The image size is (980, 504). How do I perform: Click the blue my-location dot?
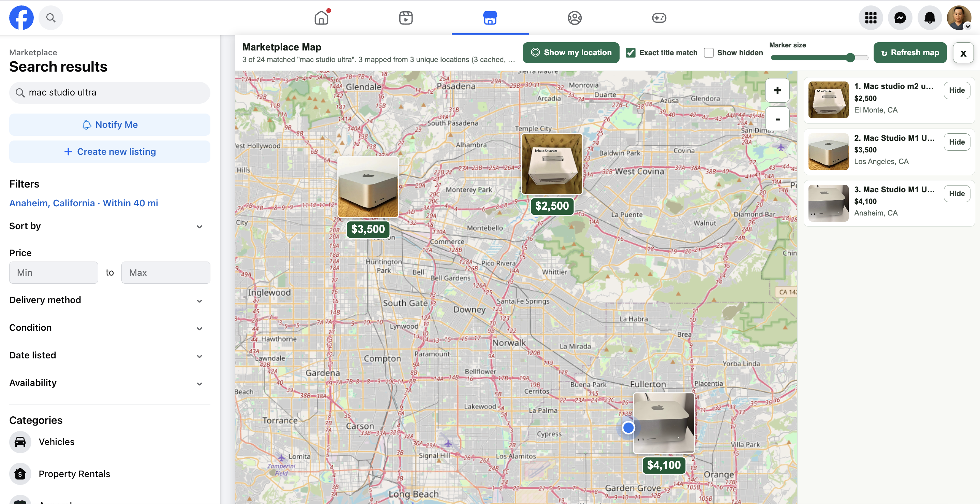(x=628, y=428)
